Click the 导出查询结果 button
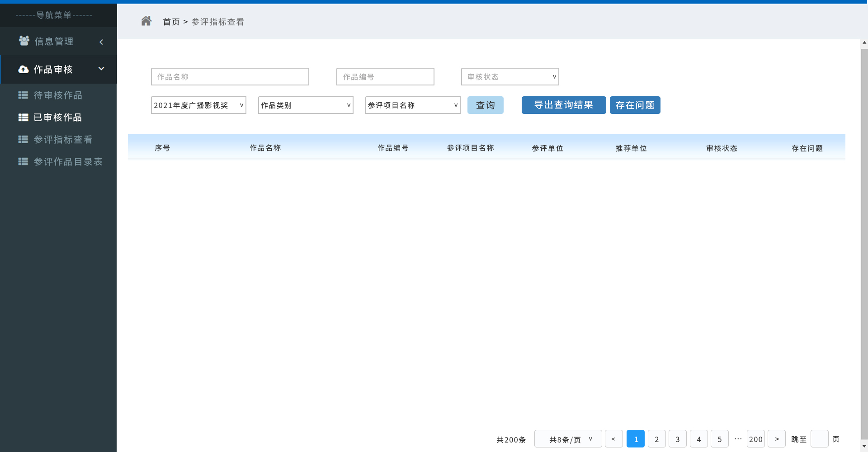The height and width of the screenshot is (452, 868). (x=563, y=105)
